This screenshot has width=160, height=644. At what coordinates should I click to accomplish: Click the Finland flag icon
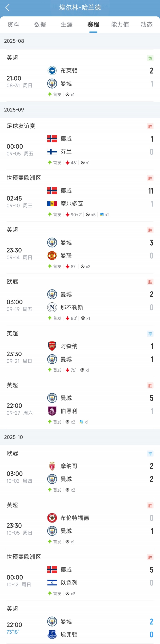pyautogui.click(x=52, y=152)
